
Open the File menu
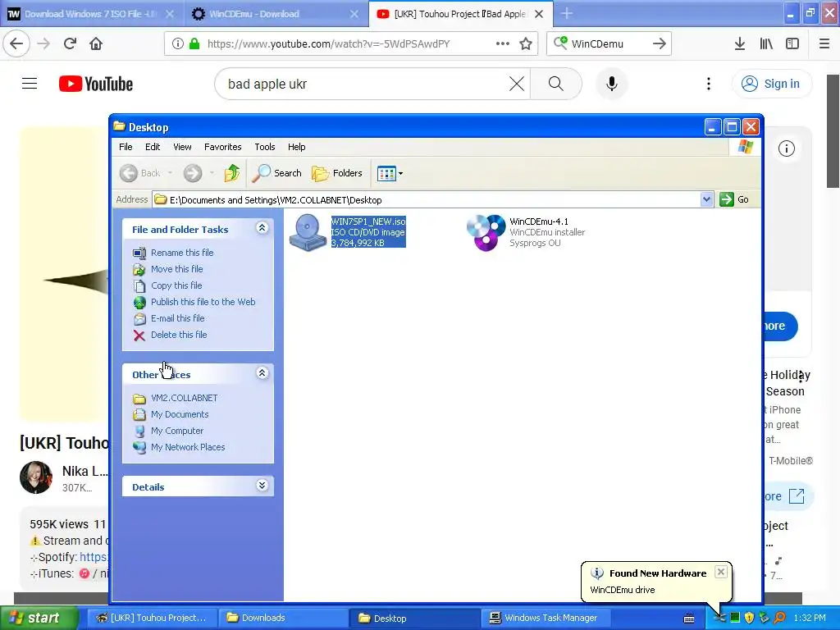[x=126, y=147]
